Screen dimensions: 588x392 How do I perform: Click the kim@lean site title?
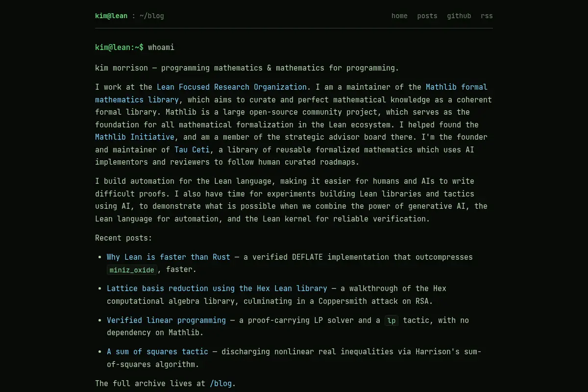(x=111, y=16)
